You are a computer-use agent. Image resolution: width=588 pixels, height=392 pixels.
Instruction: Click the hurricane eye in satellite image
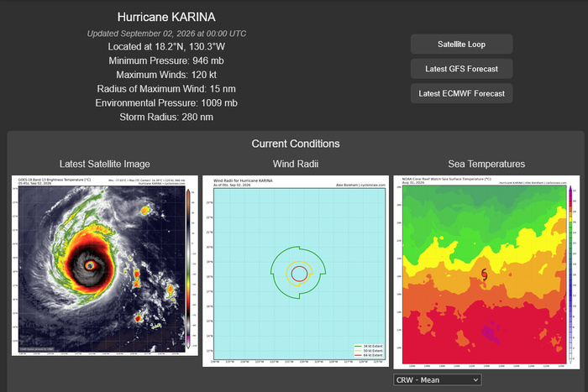pyautogui.click(x=89, y=266)
